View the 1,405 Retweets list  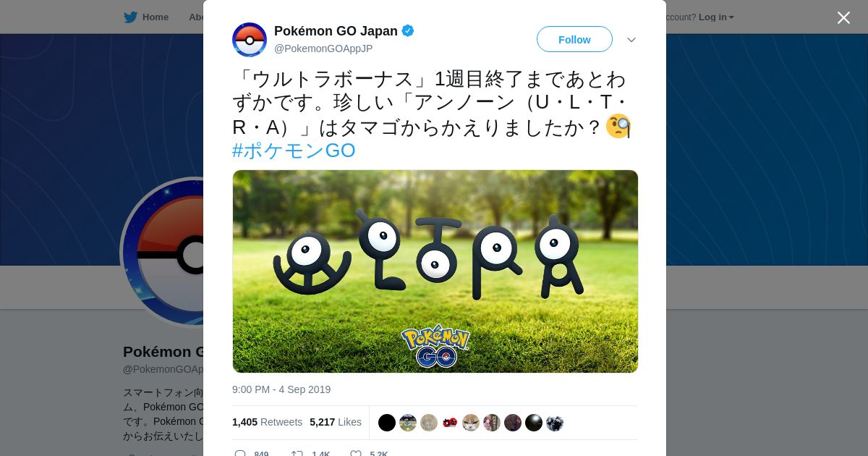[x=267, y=422]
